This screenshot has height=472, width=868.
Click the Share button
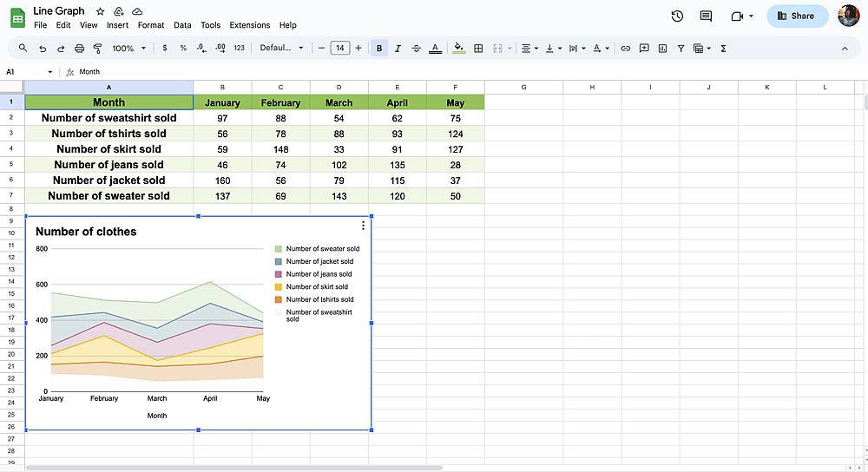point(797,16)
